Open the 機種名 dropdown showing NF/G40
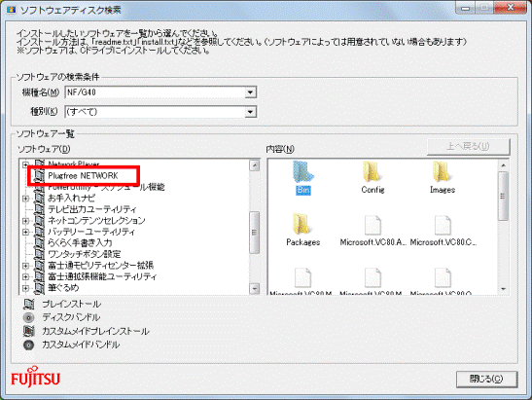532x400 pixels. [250, 92]
